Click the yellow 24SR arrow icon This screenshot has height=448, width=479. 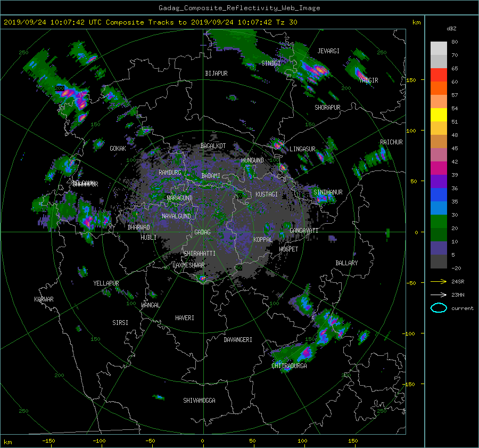439,281
